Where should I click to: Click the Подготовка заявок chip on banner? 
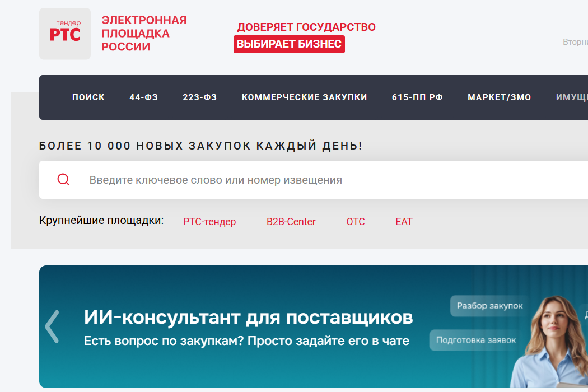476,340
